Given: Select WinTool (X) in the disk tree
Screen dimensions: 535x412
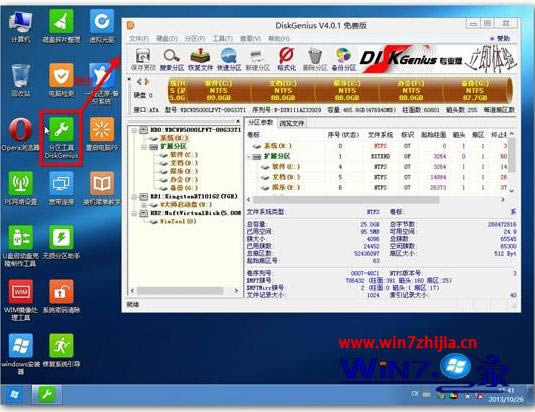Looking at the screenshot, I should click(178, 221).
